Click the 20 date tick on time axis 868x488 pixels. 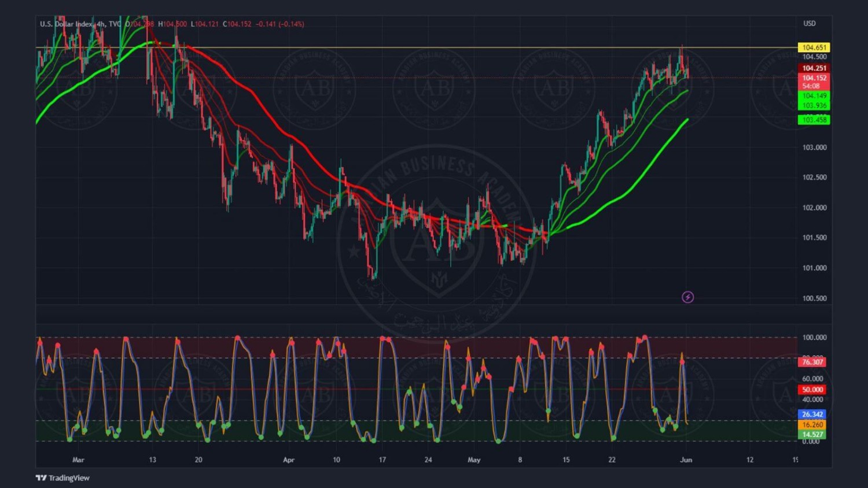tap(198, 460)
